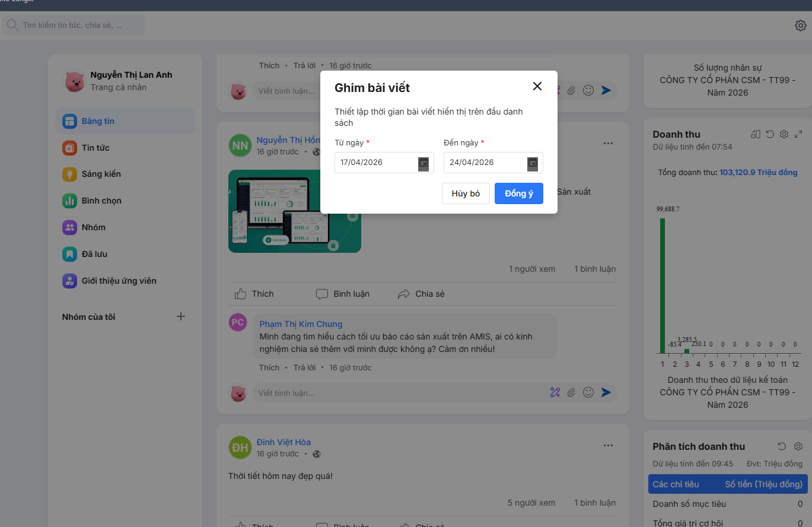Send the comment under Kim Chung's comment
812x527 pixels.
606,392
